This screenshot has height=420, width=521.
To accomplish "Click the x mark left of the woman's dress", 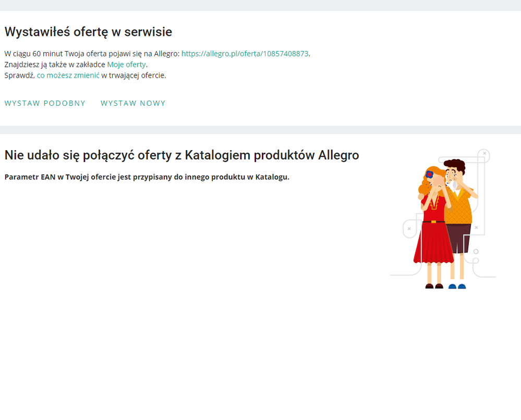I will pos(409,228).
